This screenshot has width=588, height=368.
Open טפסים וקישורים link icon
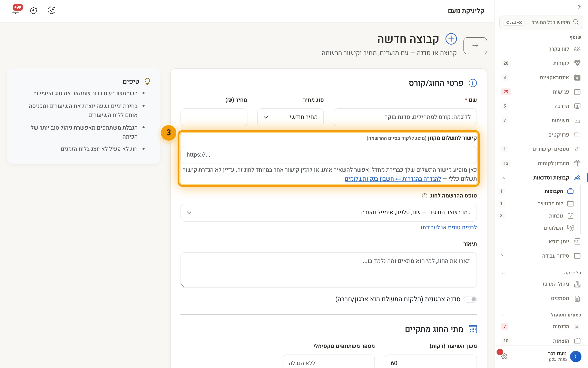(577, 149)
